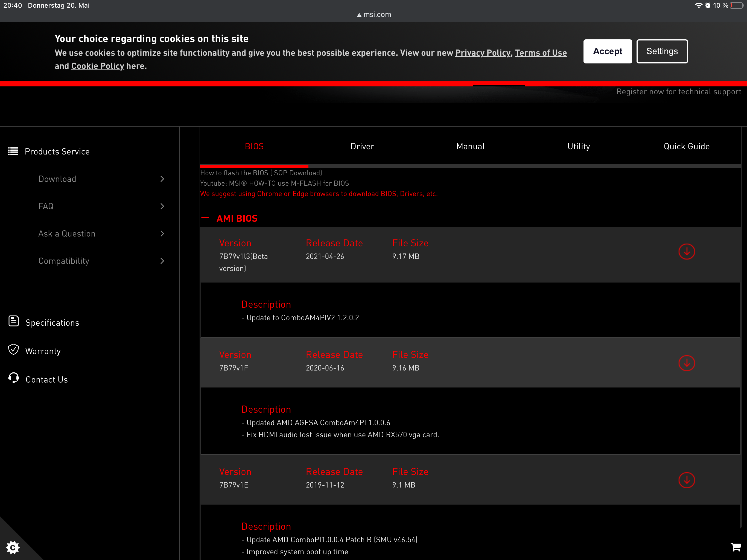Download BIOS version 7B79v1E
This screenshot has width=747, height=560.
pyautogui.click(x=686, y=480)
